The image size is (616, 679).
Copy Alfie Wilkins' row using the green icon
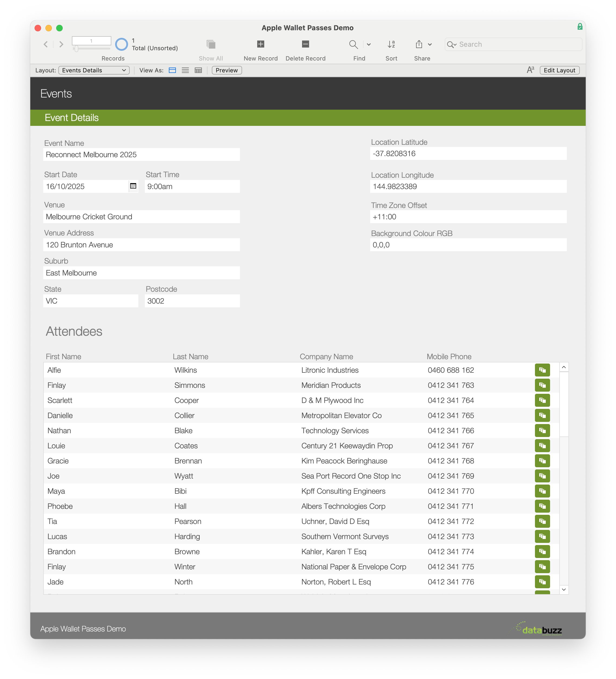point(542,370)
